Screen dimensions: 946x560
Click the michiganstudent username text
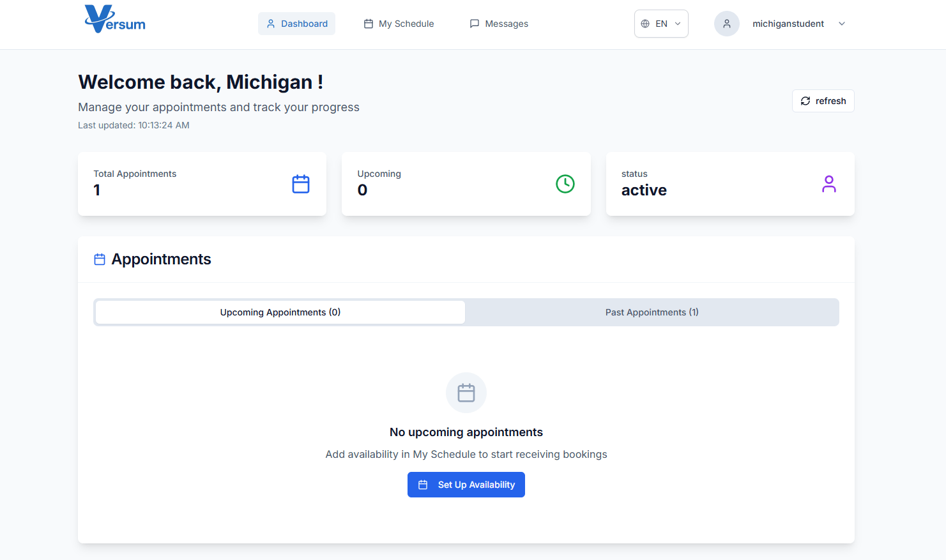coord(788,24)
